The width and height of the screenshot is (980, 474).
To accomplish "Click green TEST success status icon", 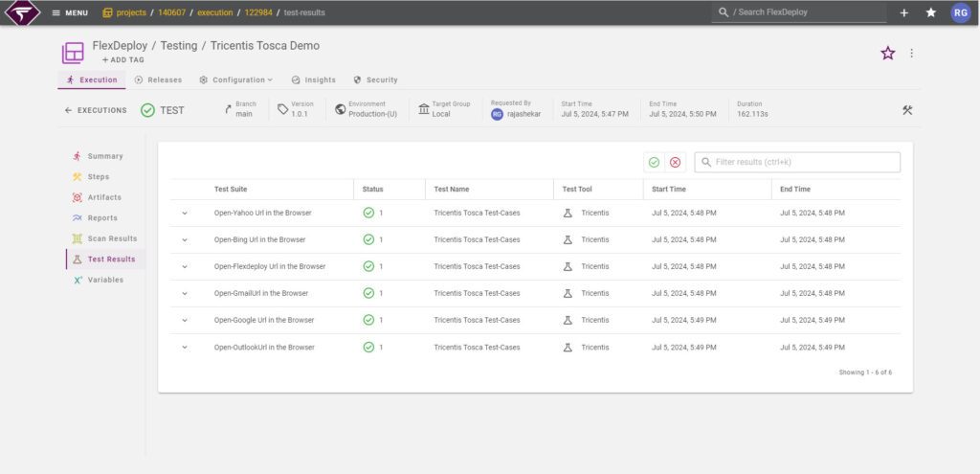I will tap(147, 110).
